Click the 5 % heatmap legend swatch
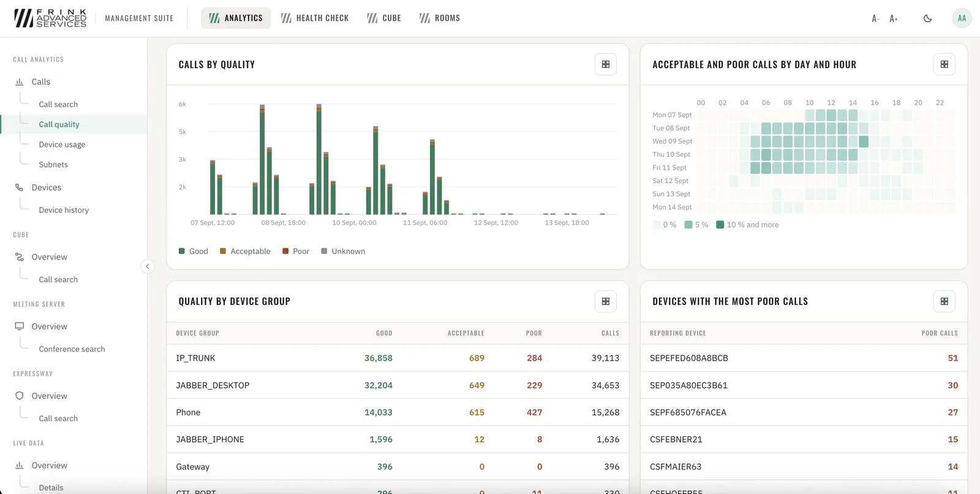 (x=688, y=225)
